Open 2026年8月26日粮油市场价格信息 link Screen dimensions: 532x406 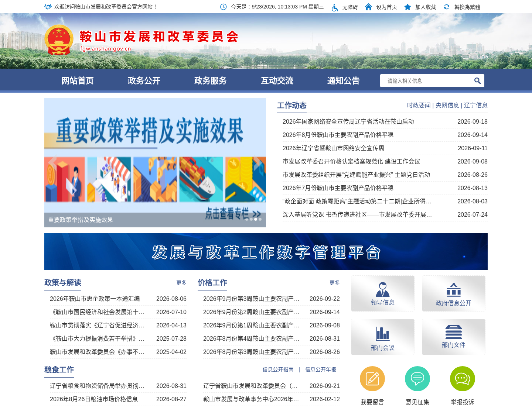coord(94,399)
